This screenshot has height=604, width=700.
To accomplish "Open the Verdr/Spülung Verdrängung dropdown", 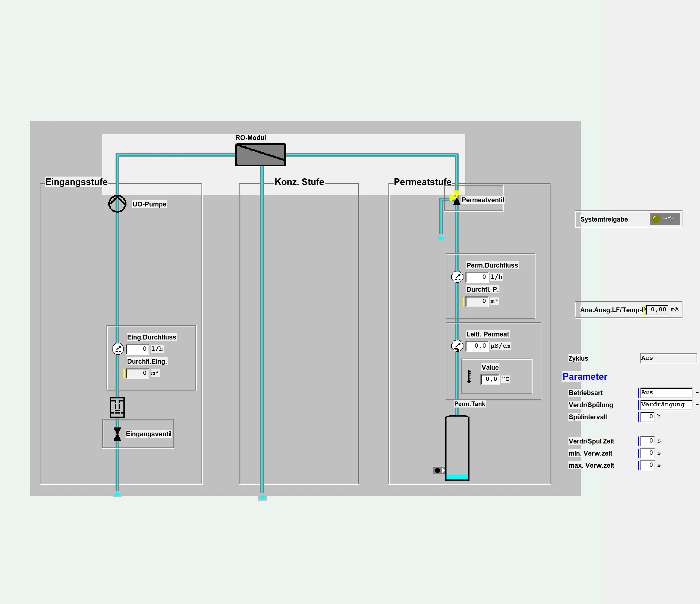I will 666,404.
